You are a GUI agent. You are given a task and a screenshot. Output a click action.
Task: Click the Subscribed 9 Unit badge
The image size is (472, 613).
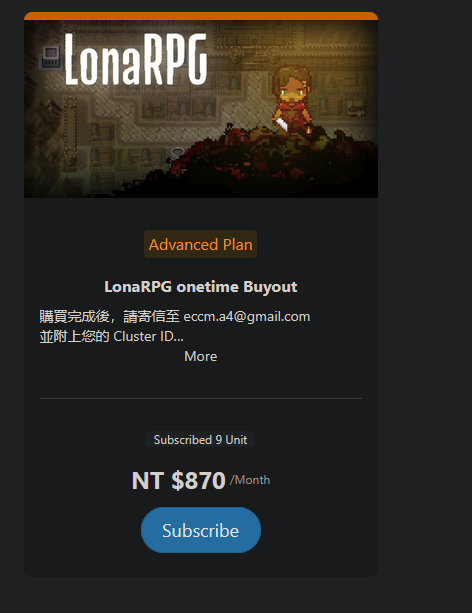(201, 439)
